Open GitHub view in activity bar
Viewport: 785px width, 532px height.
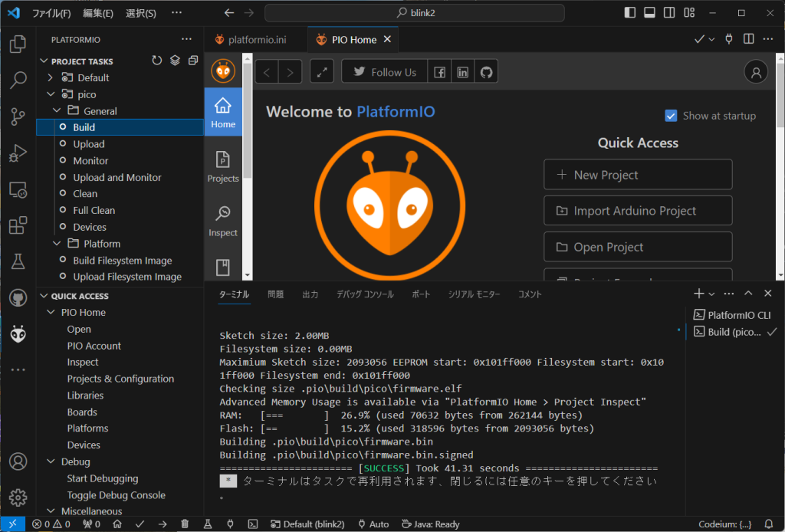18,297
